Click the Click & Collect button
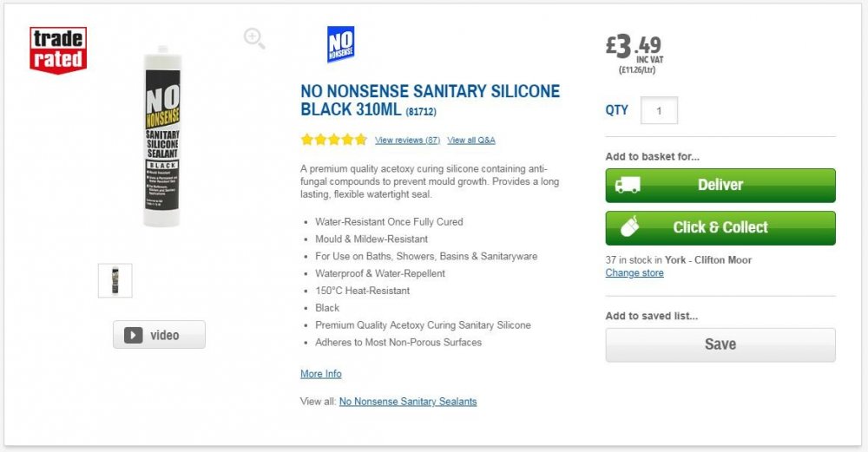This screenshot has height=452, width=868. [720, 228]
